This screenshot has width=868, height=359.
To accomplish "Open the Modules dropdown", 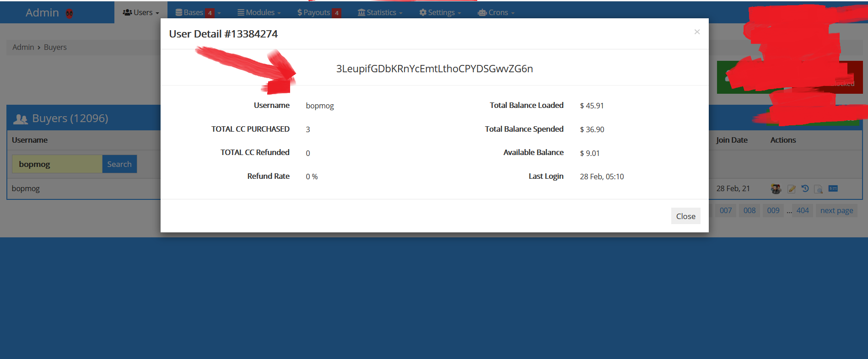I will pos(259,12).
